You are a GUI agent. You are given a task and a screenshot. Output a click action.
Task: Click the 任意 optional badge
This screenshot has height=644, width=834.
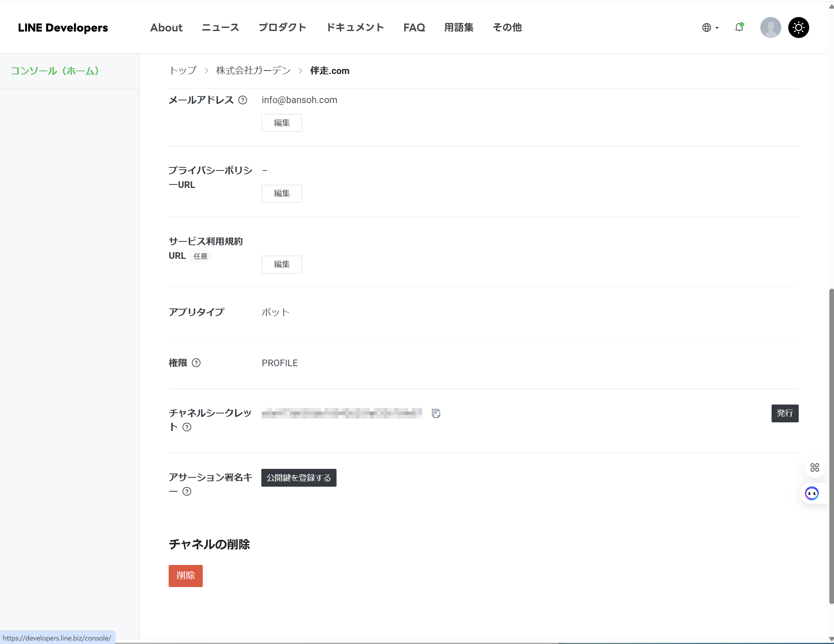click(x=200, y=256)
